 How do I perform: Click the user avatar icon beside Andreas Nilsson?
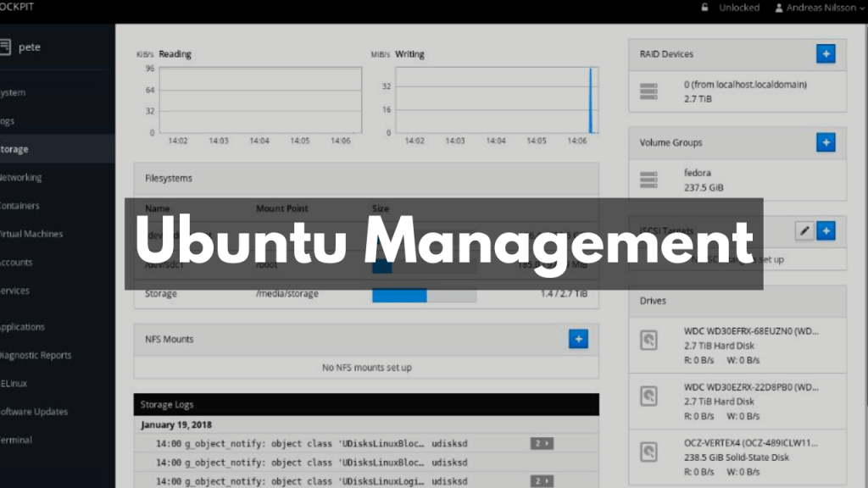click(x=779, y=8)
